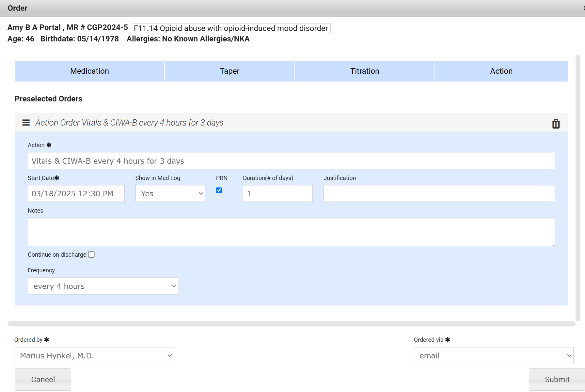Image resolution: width=585 pixels, height=392 pixels.
Task: Focus the Action name text field
Action: pyautogui.click(x=291, y=161)
